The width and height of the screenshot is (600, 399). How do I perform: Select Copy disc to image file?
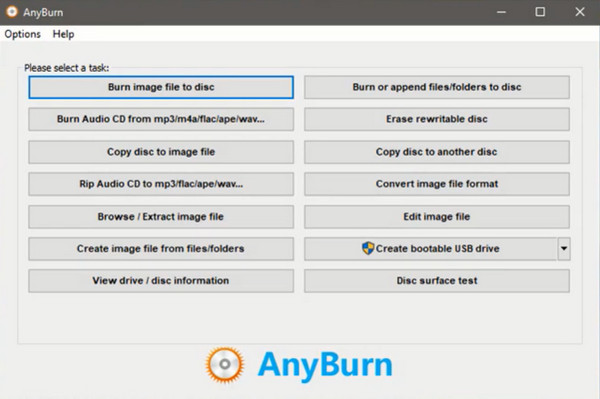161,152
